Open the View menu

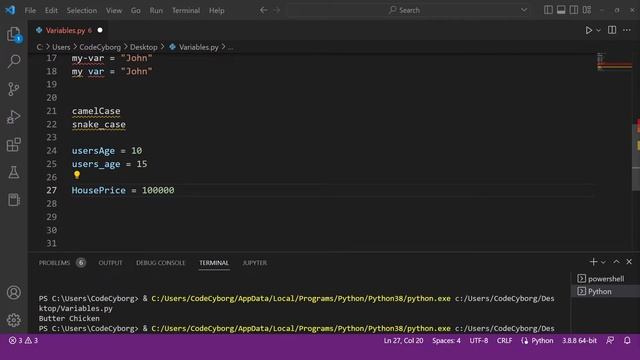[x=114, y=11]
